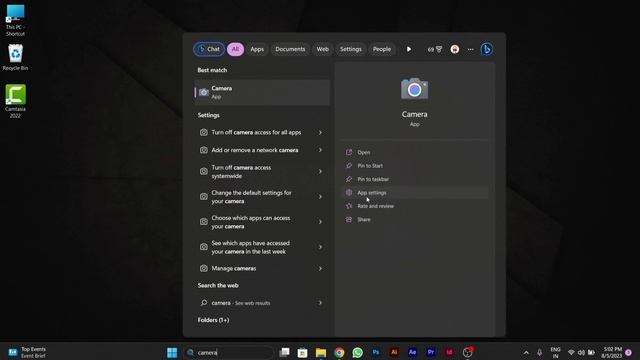Click Pin to Start
640x360 pixels.
click(416, 166)
